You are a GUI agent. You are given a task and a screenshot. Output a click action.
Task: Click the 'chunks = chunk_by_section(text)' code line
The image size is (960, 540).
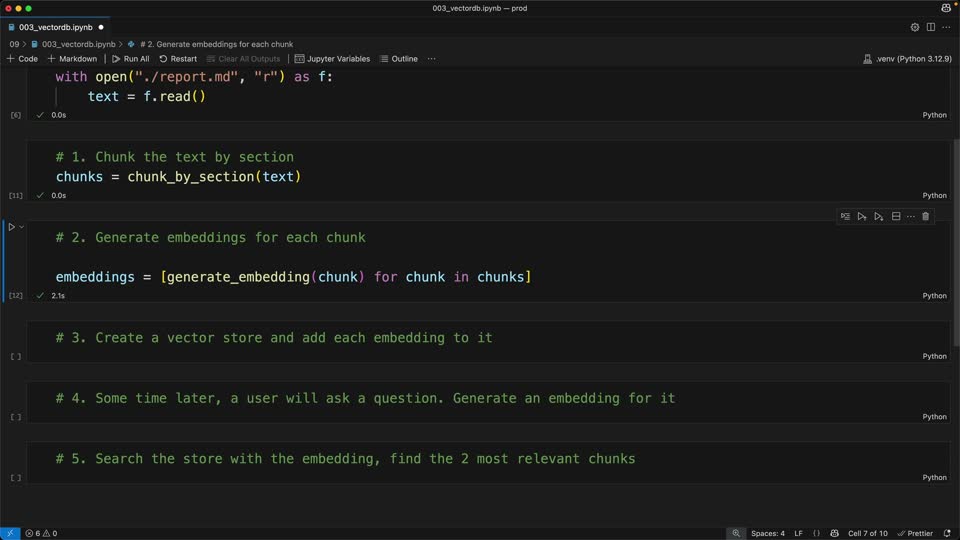click(x=178, y=177)
